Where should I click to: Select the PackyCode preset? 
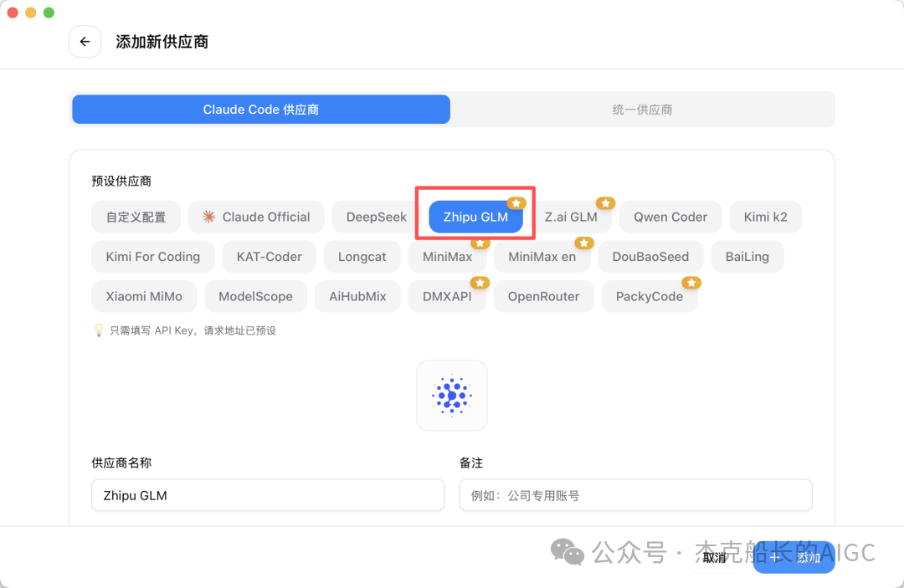(x=650, y=297)
